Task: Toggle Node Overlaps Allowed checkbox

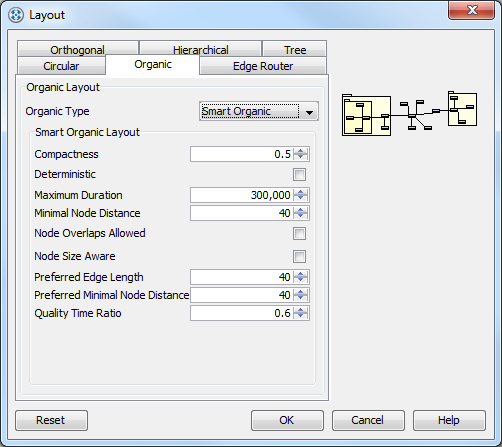Action: (x=299, y=233)
